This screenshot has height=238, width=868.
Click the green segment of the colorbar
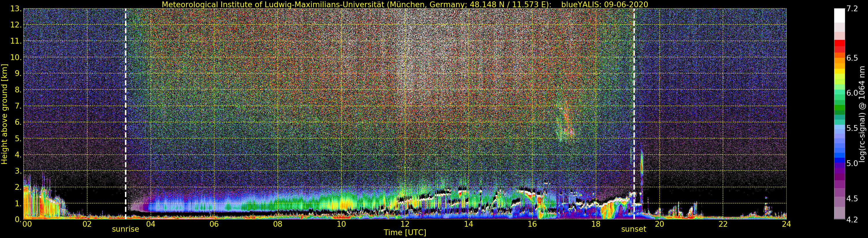(839, 107)
